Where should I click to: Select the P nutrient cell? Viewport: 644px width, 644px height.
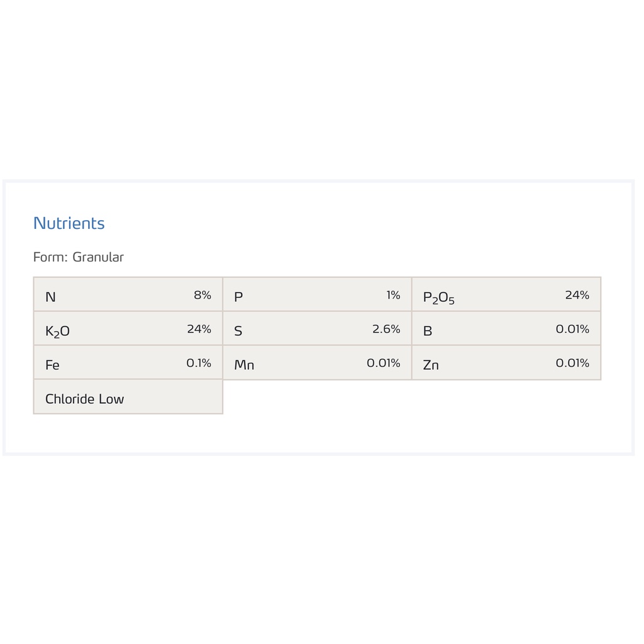point(317,294)
